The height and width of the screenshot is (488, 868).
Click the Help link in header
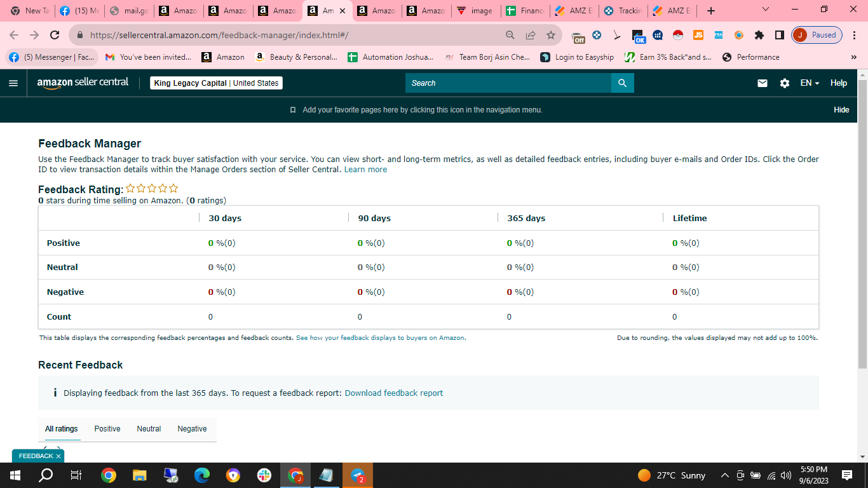point(839,83)
